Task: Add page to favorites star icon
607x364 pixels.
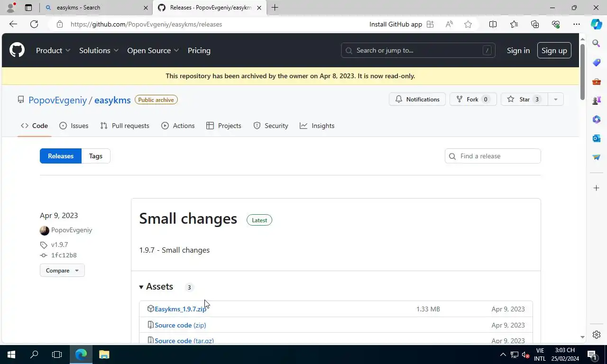Action: [x=468, y=24]
